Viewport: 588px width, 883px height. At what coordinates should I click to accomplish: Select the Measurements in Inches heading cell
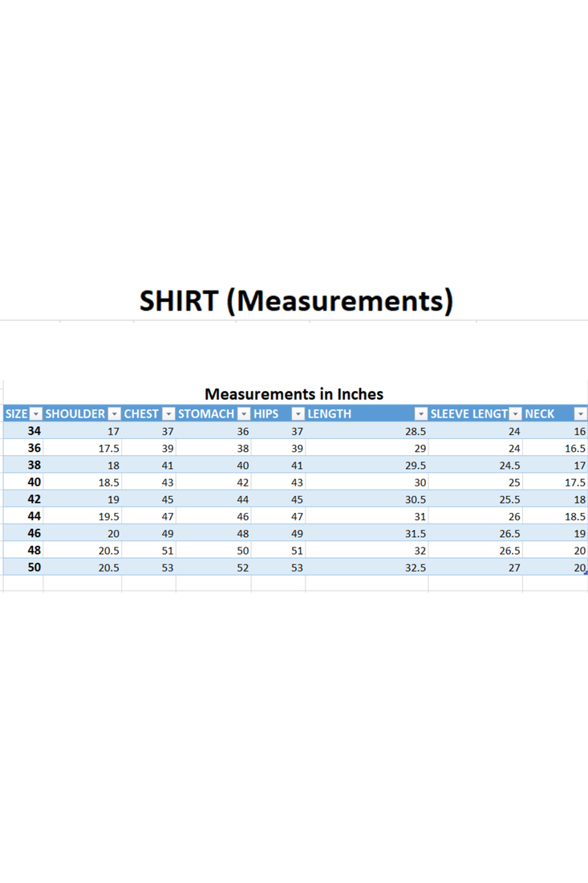click(294, 394)
